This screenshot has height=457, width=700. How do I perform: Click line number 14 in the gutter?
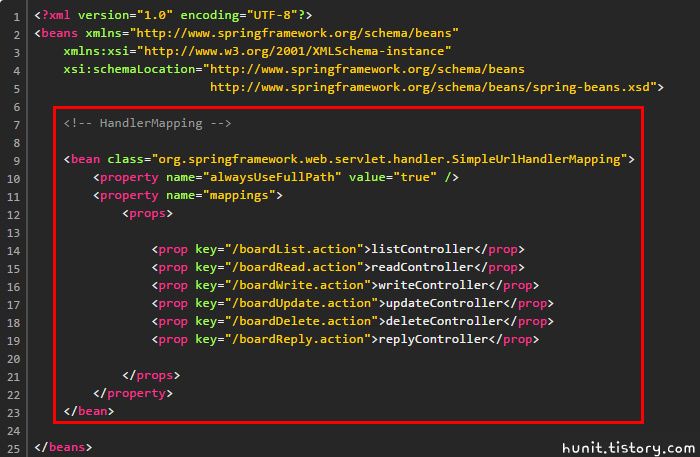[x=13, y=251]
